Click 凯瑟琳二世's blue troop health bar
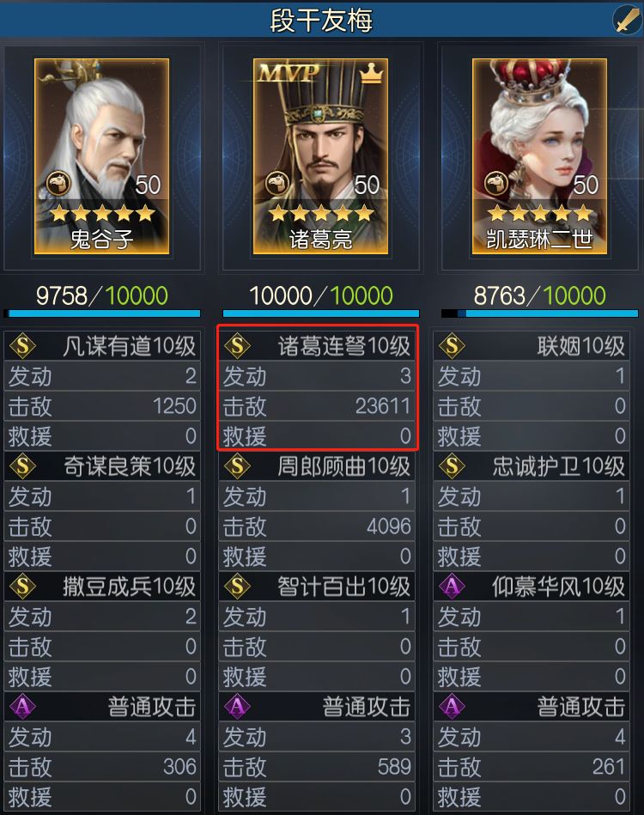The width and height of the screenshot is (644, 815). click(539, 313)
